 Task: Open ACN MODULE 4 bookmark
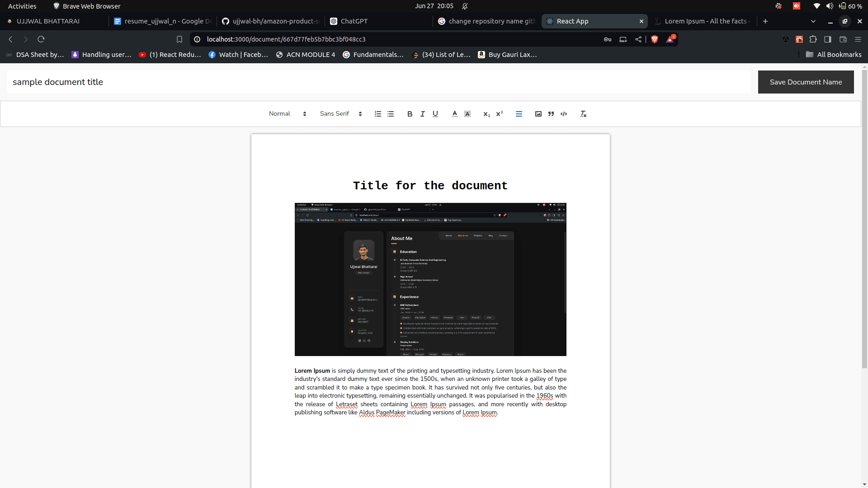(x=306, y=55)
